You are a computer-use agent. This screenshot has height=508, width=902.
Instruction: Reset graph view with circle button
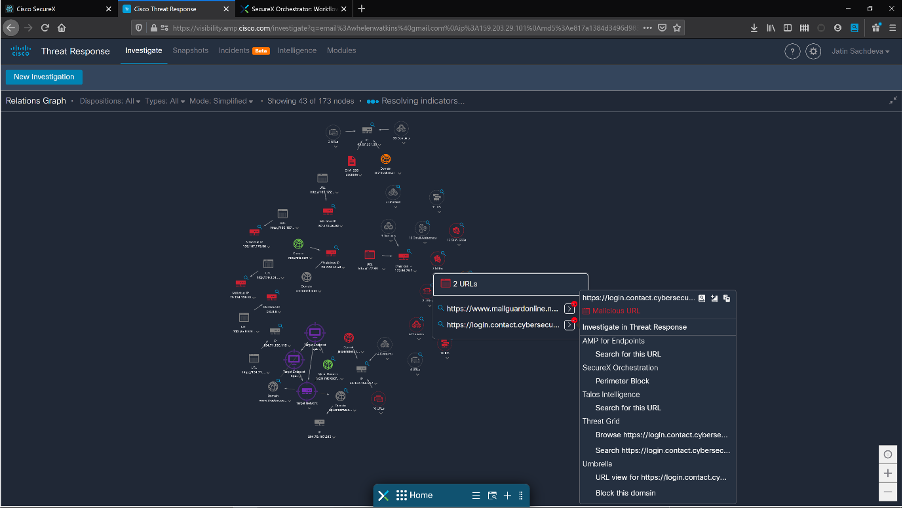click(x=888, y=454)
